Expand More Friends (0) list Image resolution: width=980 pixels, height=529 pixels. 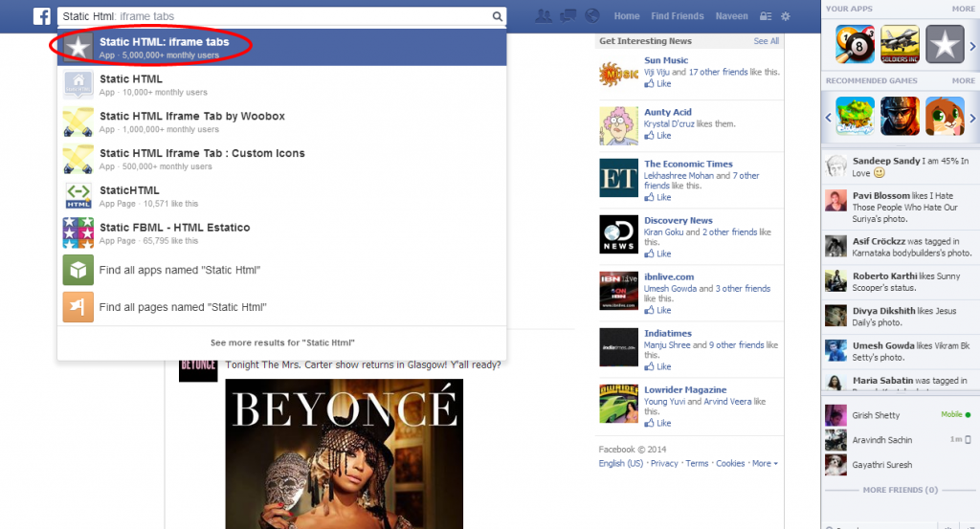coord(900,490)
